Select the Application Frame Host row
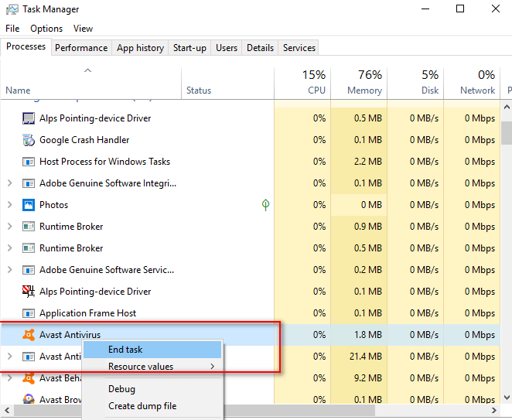The width and height of the screenshot is (512, 420). click(x=250, y=313)
